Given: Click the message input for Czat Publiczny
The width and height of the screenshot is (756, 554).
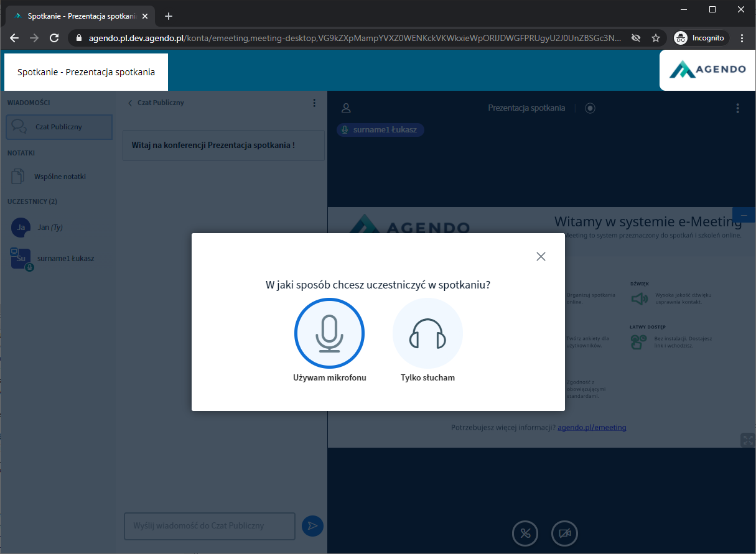Looking at the screenshot, I should (209, 526).
